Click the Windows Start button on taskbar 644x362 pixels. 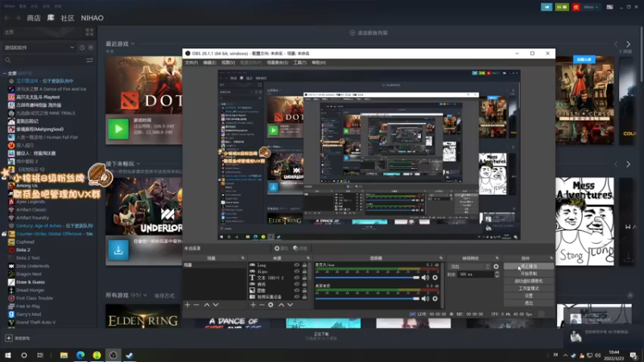point(8,356)
